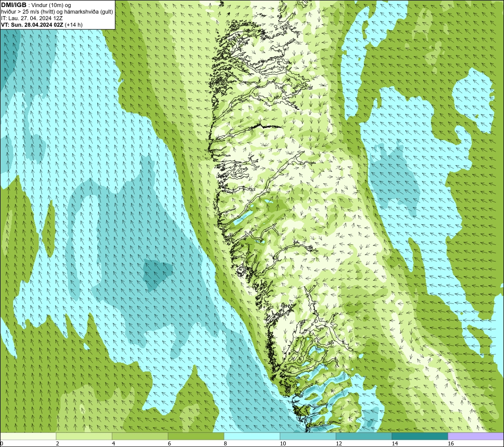Click the scale label "14"
This screenshot has height=447, width=504.
click(x=395, y=444)
